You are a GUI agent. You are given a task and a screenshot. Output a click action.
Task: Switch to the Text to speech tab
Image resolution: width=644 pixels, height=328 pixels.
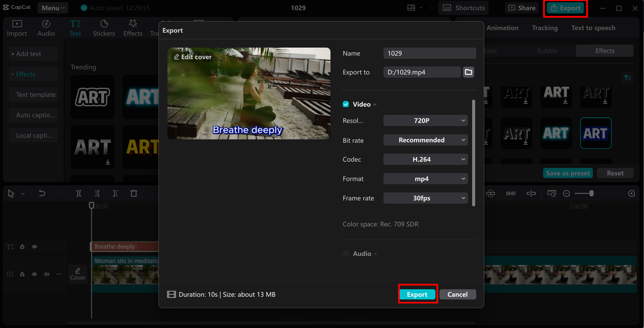593,28
